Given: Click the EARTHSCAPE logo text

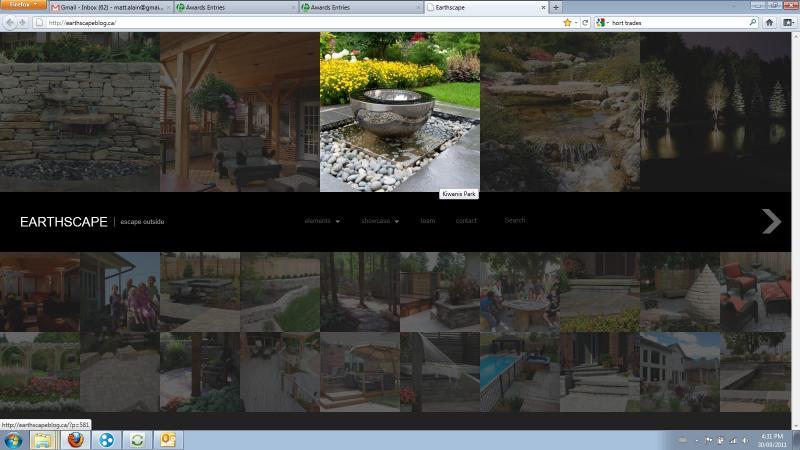Looking at the screenshot, I should [x=63, y=222].
